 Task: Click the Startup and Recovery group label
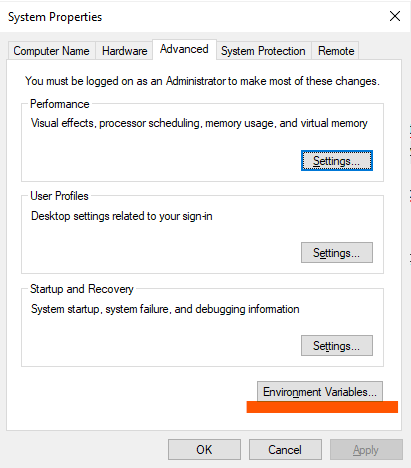[x=82, y=289]
